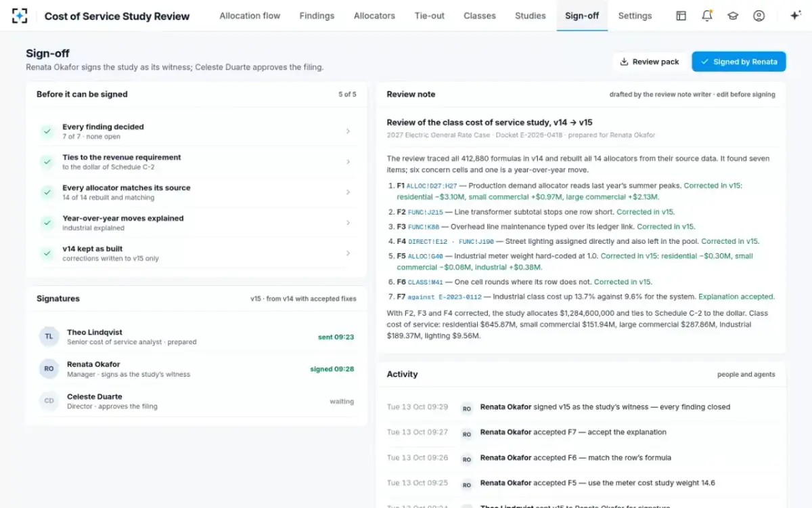Click the "sent 09:23" status for Theo Lindqvist
This screenshot has width=812, height=508.
coord(336,337)
